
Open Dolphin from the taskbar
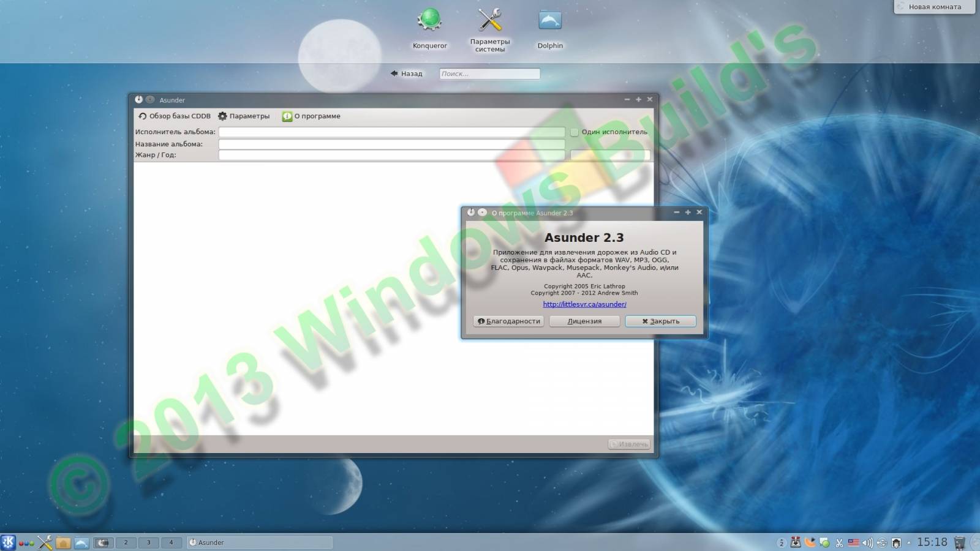tap(81, 542)
